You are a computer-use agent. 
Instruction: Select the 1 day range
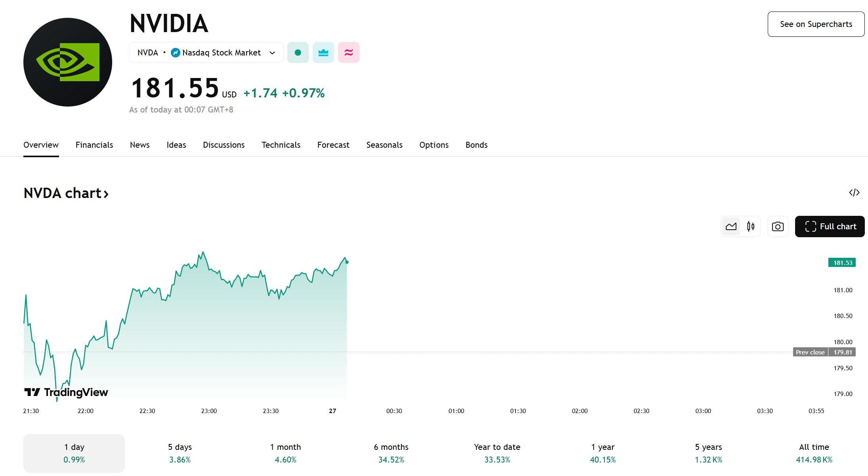coord(74,453)
